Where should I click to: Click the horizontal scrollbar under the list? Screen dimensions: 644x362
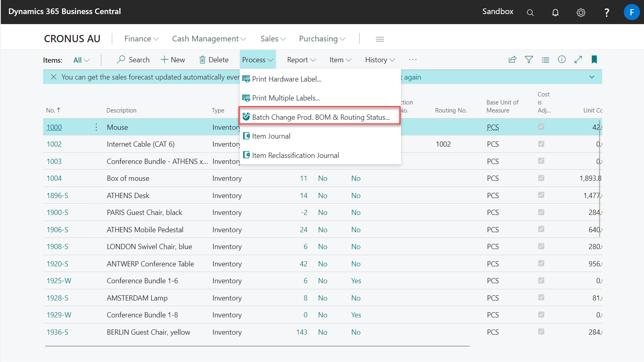click(257, 346)
